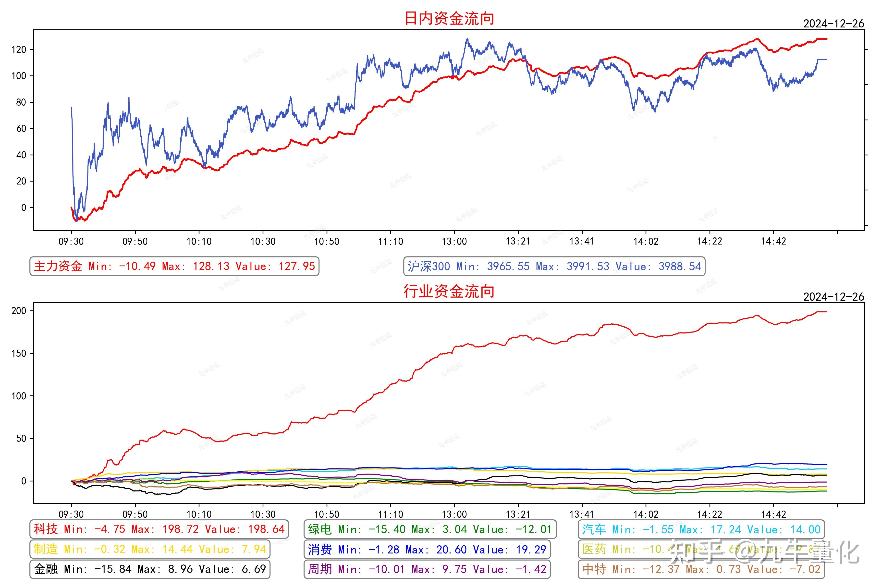The width and height of the screenshot is (882, 588).
Task: Click the 汽车 Value 14.00 legend box
Action: tap(701, 529)
